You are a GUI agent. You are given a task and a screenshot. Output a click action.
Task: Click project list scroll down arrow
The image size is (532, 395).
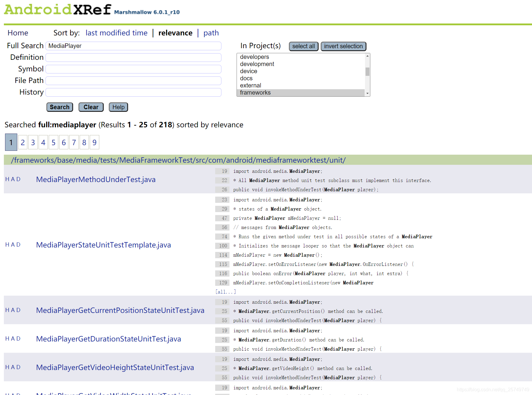point(367,93)
